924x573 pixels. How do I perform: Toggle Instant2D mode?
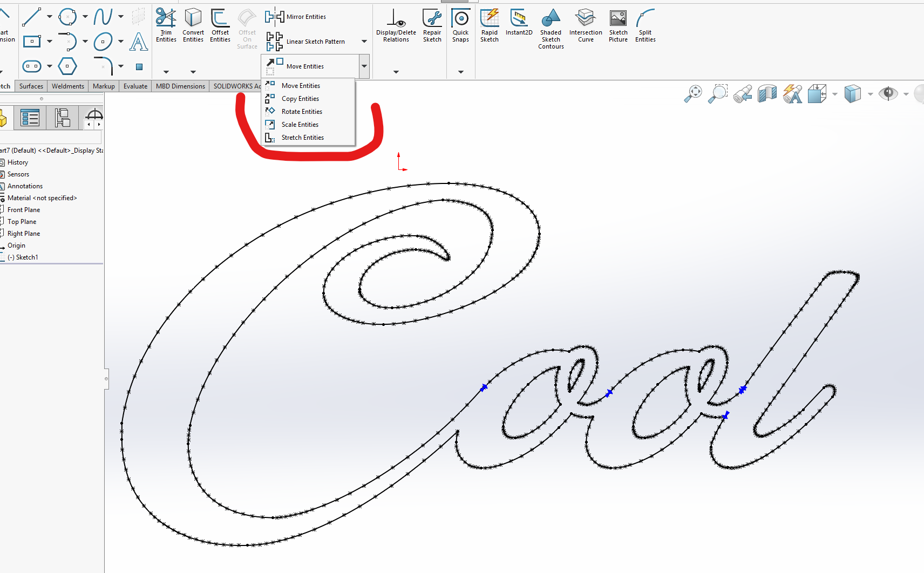click(519, 23)
